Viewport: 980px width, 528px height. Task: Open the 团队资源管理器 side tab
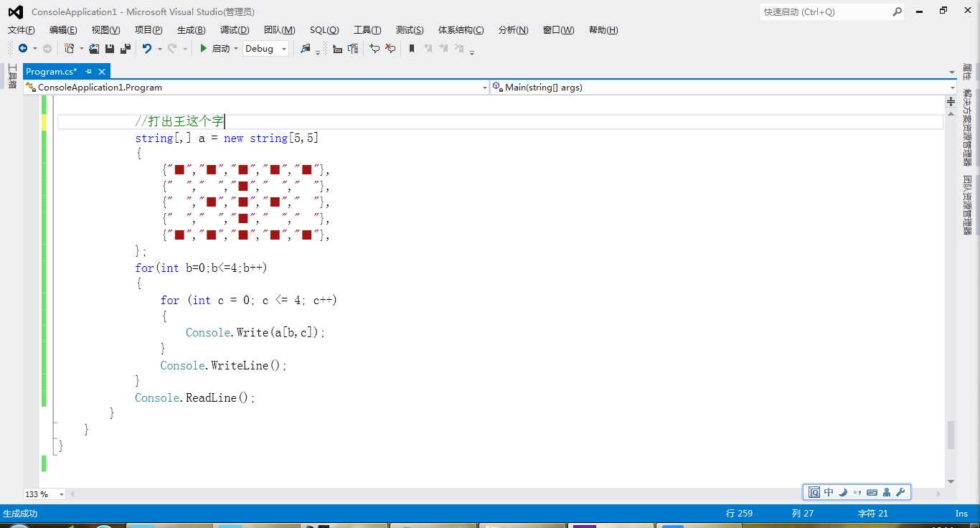(967, 204)
